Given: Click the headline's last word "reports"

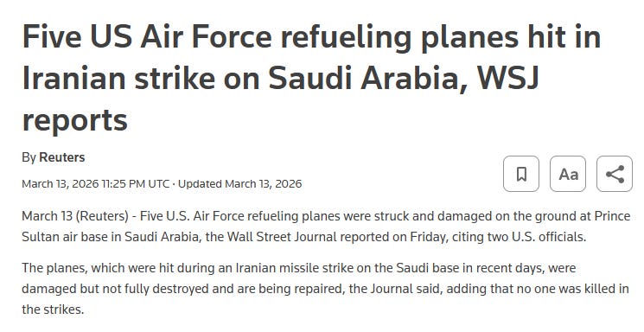Looking at the screenshot, I should (74, 121).
